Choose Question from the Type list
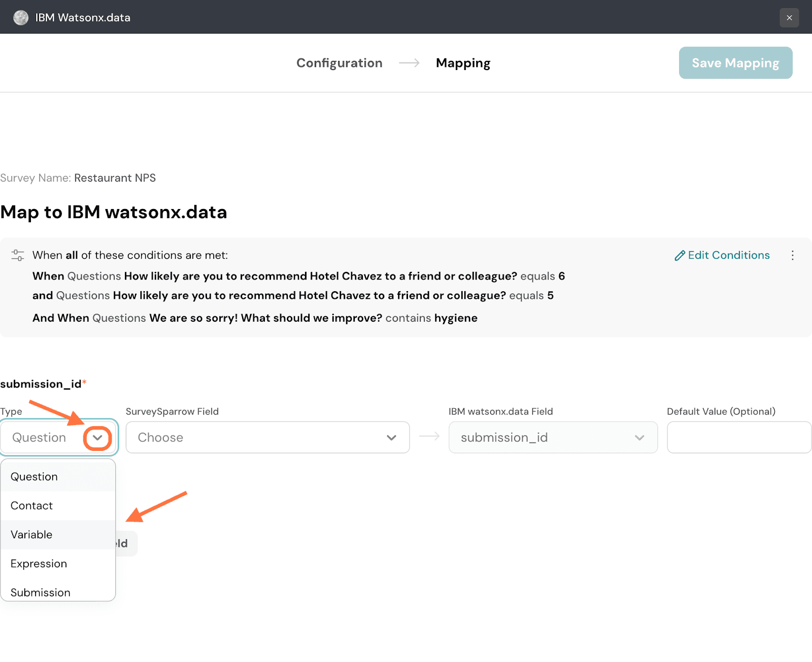Viewport: 812px width, 662px height. (x=34, y=477)
